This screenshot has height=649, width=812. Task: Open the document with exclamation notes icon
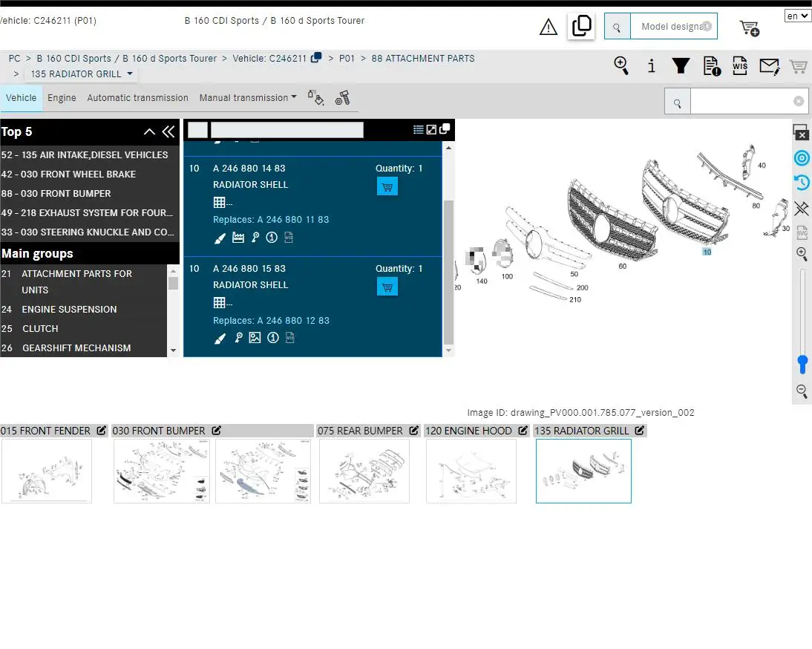coord(712,66)
